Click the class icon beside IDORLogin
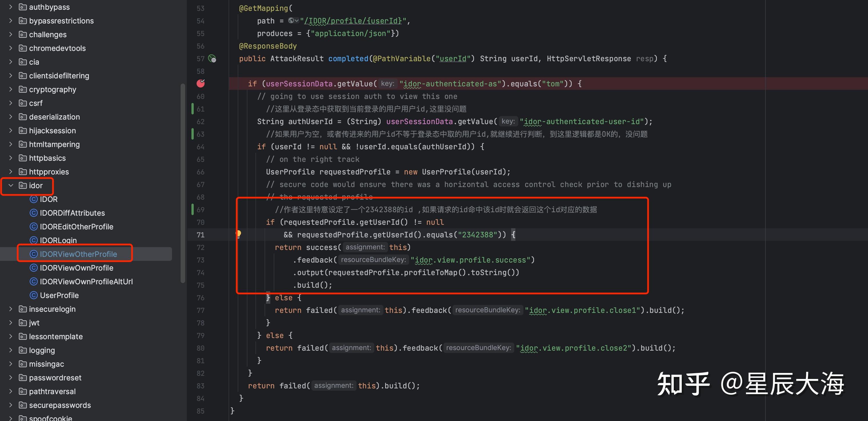 33,240
